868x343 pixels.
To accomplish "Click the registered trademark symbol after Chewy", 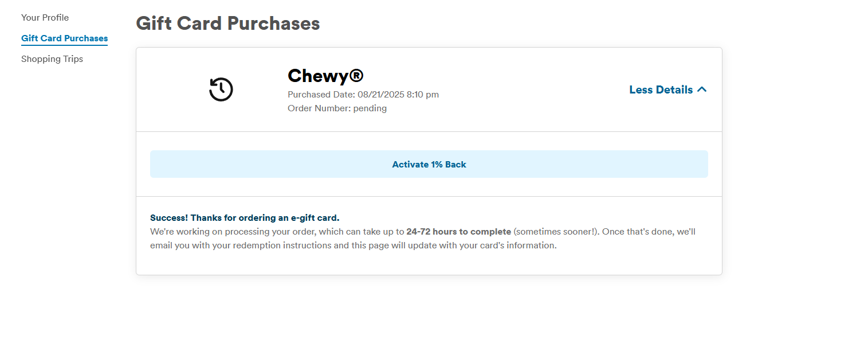I will [356, 76].
